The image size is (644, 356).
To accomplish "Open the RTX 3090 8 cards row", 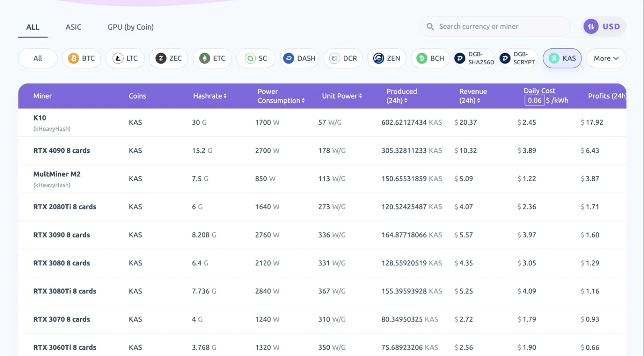I will 322,235.
